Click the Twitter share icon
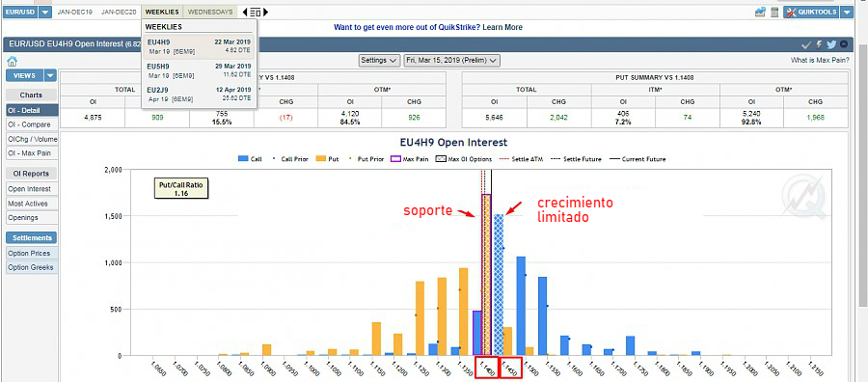The image size is (868, 382). (x=831, y=44)
